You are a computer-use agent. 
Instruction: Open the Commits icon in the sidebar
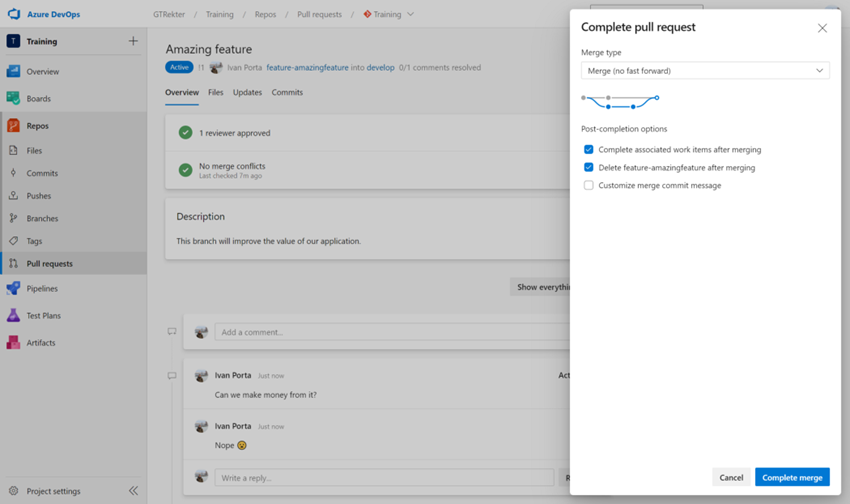(14, 173)
